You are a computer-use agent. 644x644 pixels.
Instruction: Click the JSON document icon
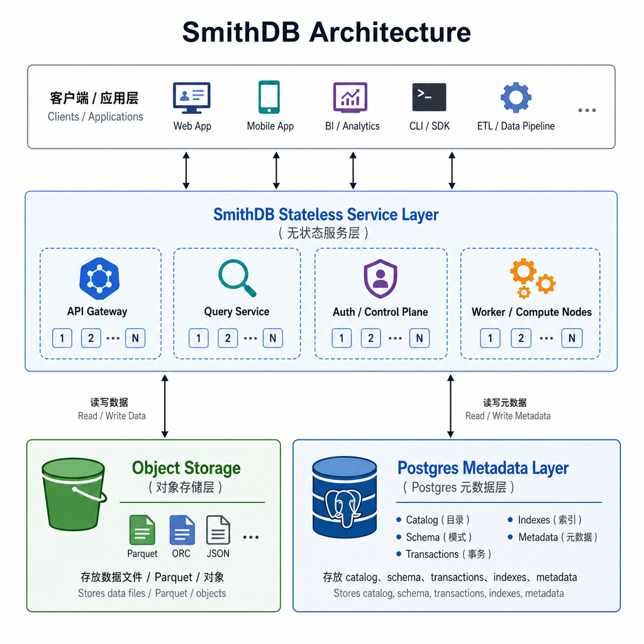[x=218, y=530]
